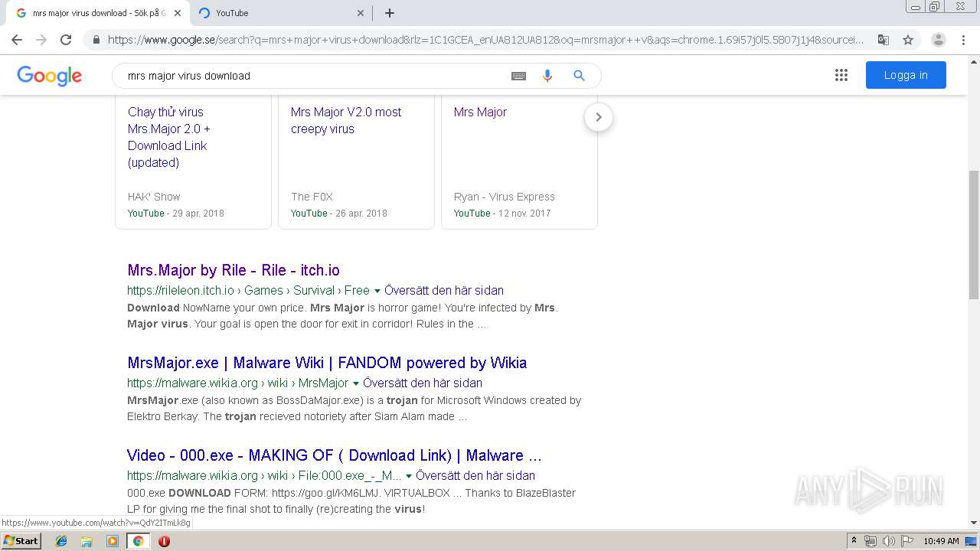Go back to the previous page
Image resolution: width=980 pixels, height=551 pixels.
tap(17, 40)
